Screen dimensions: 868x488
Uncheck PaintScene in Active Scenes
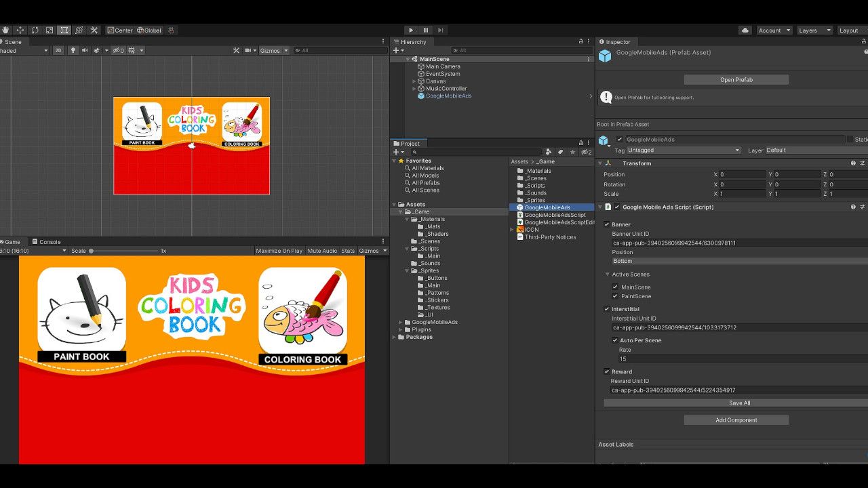click(x=615, y=296)
